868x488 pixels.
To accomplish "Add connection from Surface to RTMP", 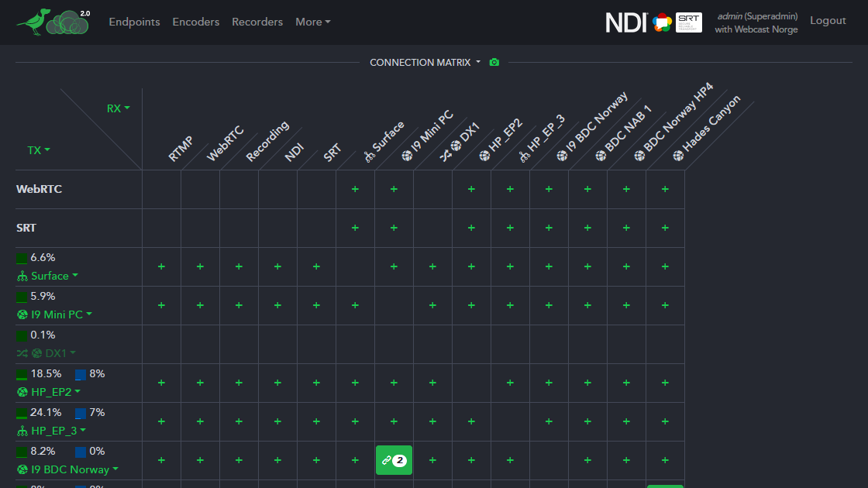I will click(x=162, y=266).
